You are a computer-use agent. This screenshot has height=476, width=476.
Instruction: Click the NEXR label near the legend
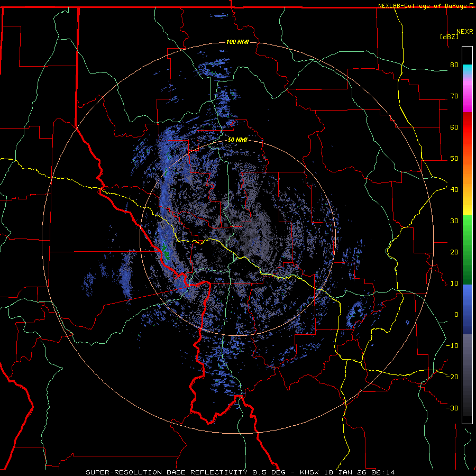click(x=465, y=32)
